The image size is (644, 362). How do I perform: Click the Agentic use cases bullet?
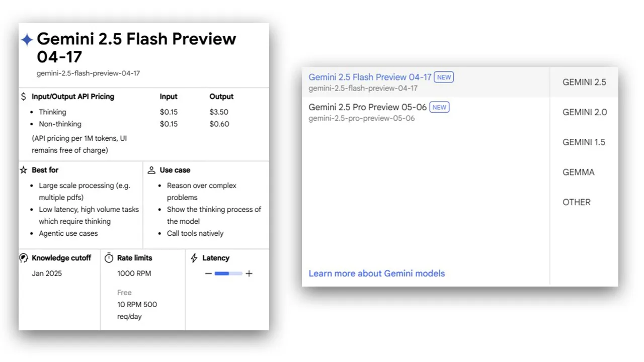(68, 234)
